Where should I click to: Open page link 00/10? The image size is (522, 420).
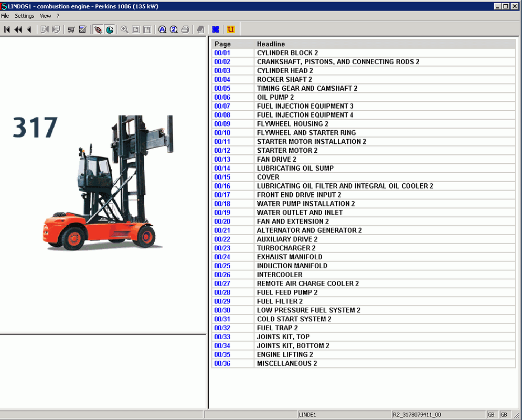tap(222, 133)
